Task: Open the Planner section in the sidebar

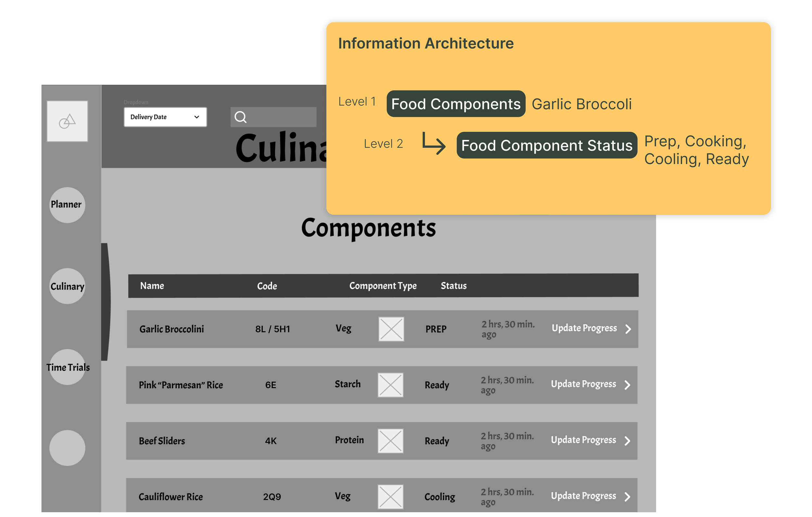Action: click(x=67, y=205)
